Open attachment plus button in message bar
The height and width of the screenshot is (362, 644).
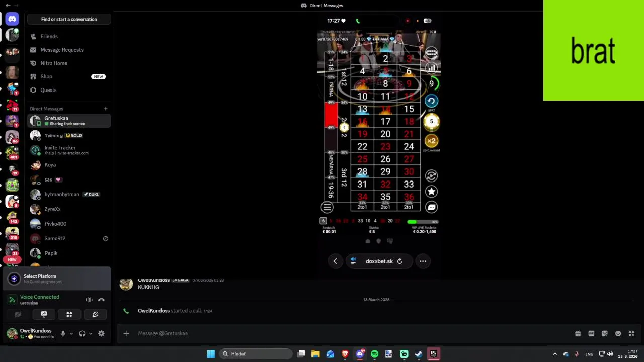(x=126, y=333)
